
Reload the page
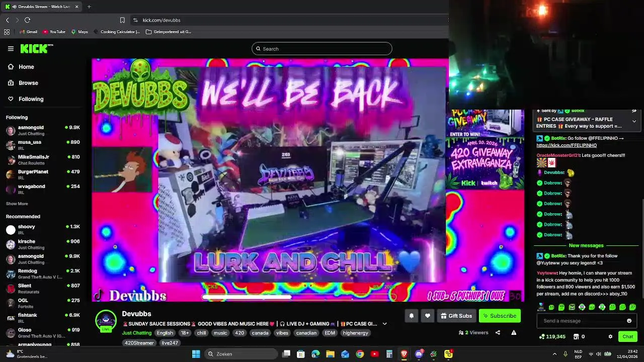27,20
